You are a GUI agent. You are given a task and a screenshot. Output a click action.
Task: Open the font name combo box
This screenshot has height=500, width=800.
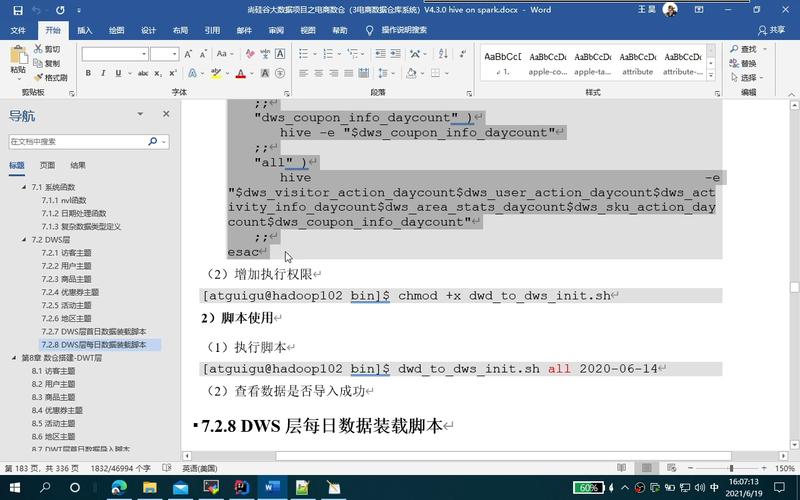pos(115,54)
